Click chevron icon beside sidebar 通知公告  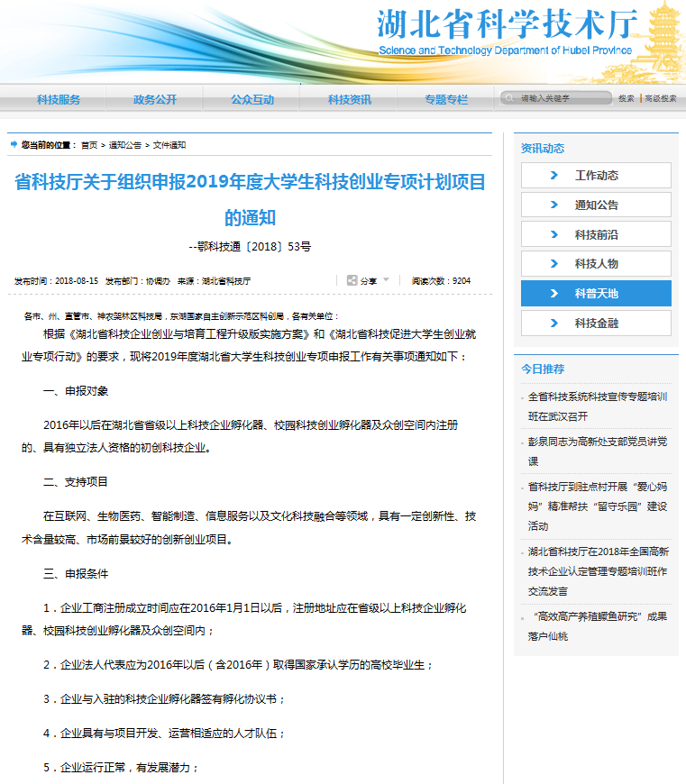click(x=554, y=205)
